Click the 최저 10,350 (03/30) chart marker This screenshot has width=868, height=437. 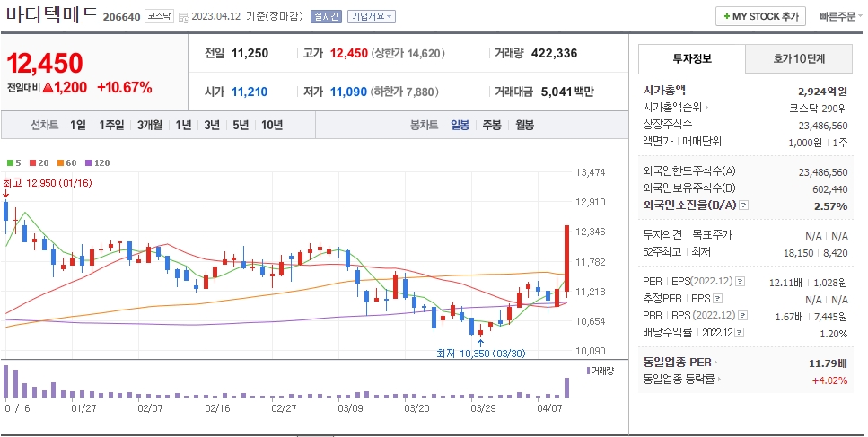[480, 353]
